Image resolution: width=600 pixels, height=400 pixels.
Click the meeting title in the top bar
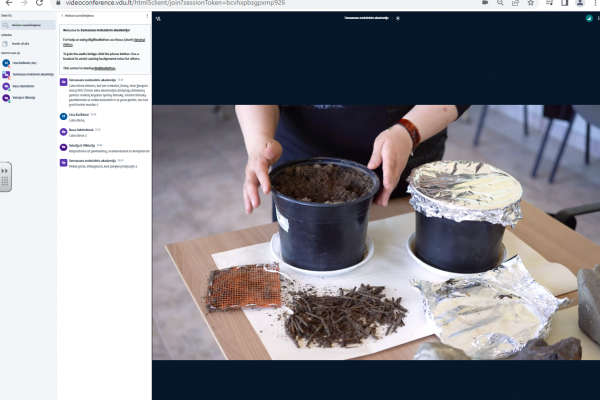pos(367,18)
